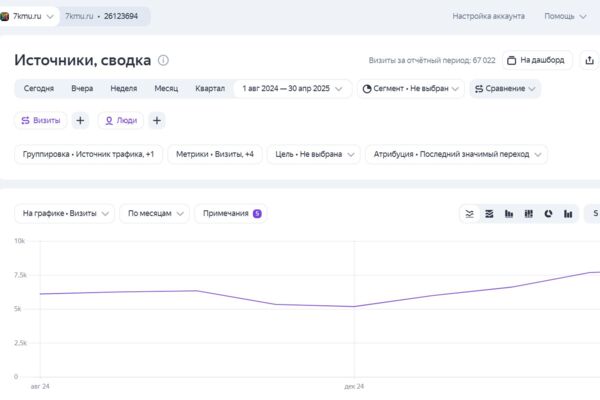Expand the Помощь menu
Screen dimensions: 600x400
point(565,16)
